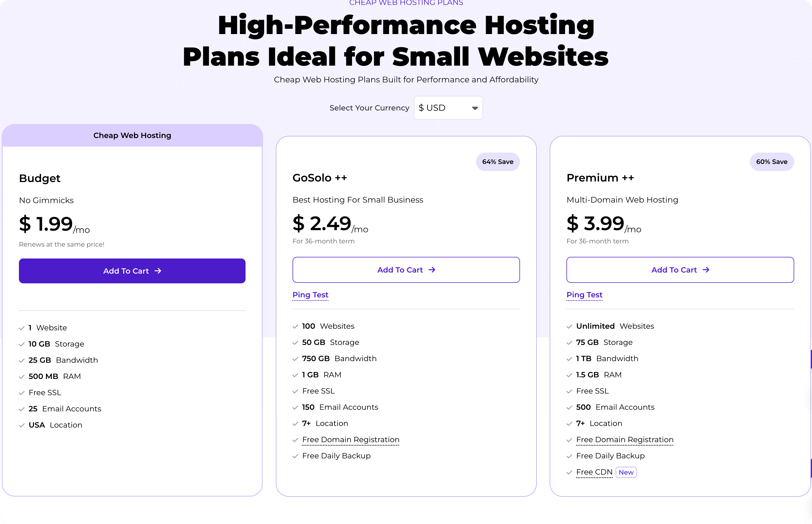Add Premium ++ plan to cart

680,270
